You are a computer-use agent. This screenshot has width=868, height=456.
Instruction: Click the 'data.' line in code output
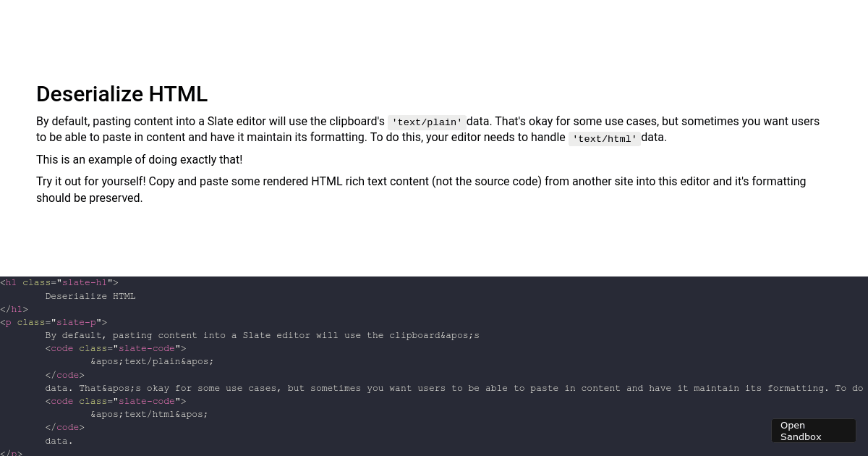59,440
